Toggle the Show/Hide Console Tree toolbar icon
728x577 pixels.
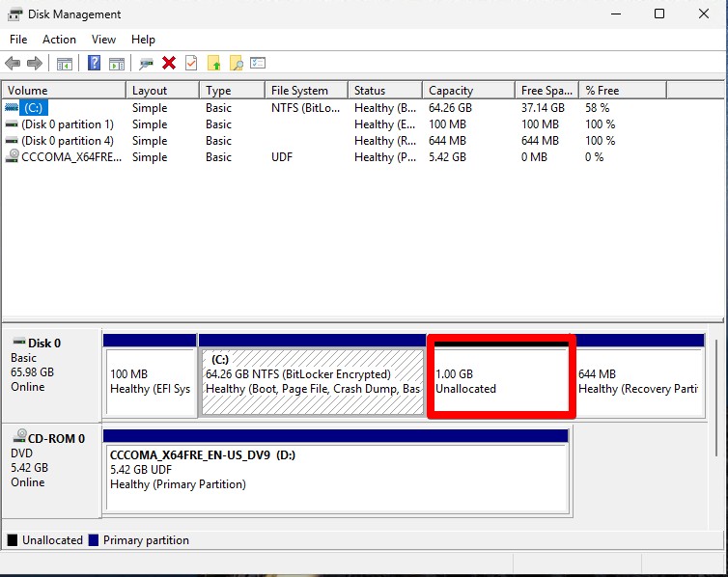pyautogui.click(x=65, y=64)
